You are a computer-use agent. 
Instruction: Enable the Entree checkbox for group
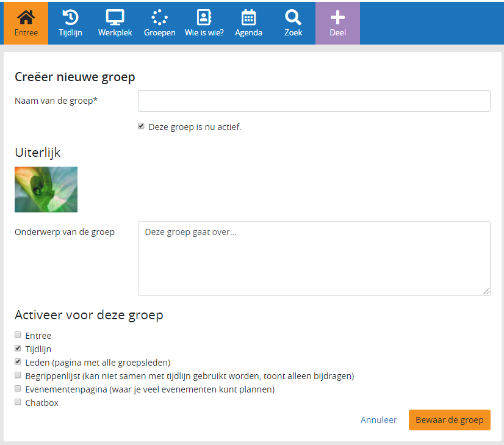pos(18,335)
